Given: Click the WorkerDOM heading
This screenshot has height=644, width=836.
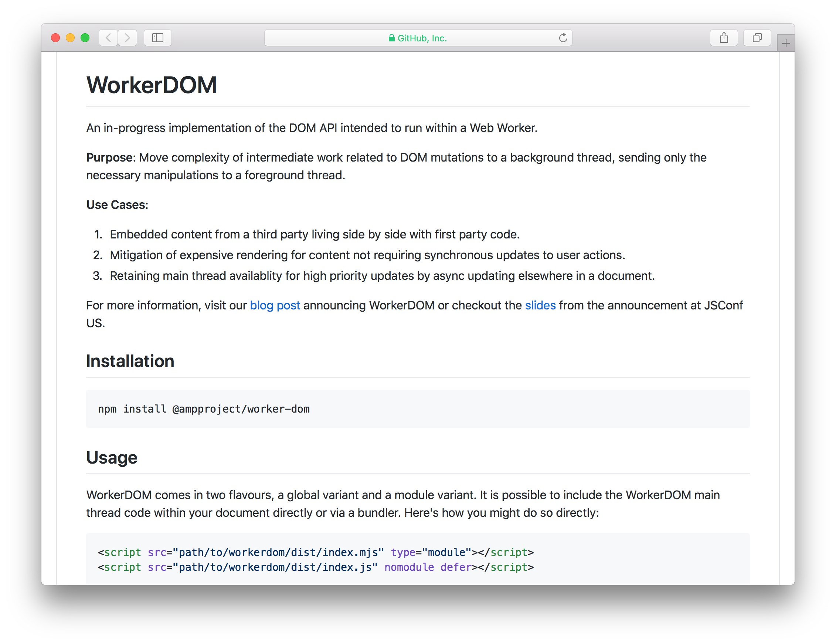Looking at the screenshot, I should pos(152,85).
